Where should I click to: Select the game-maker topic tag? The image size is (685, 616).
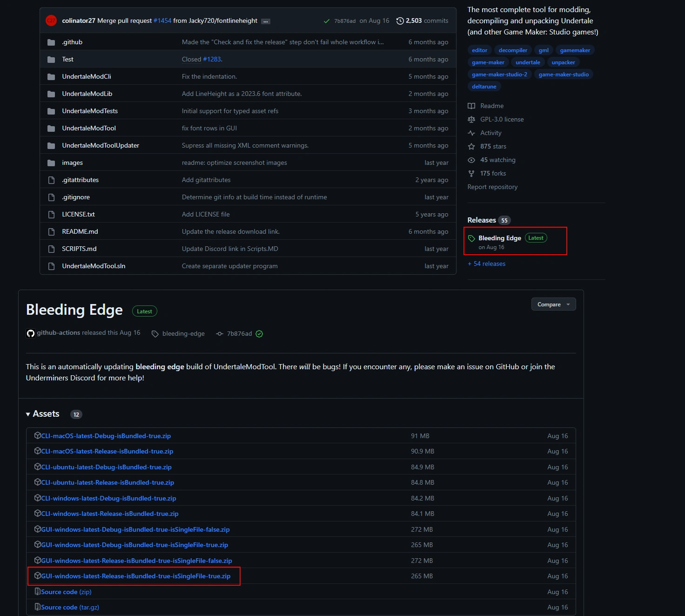click(x=488, y=62)
